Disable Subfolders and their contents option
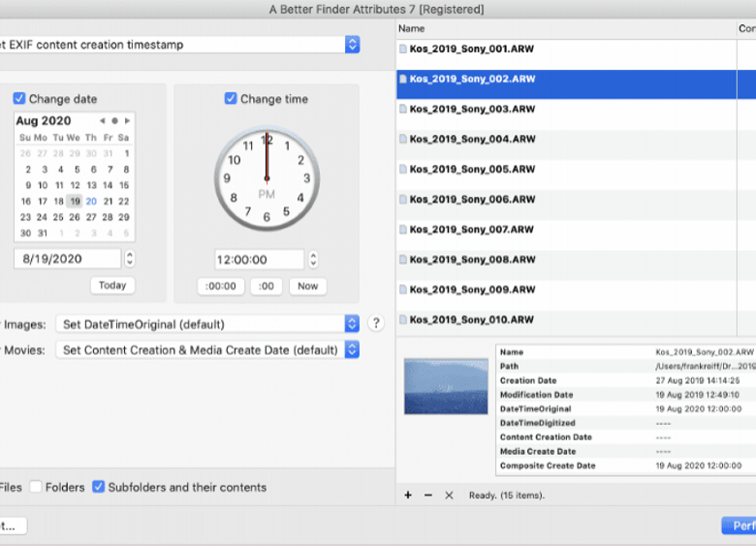Viewport: 756px width, 546px height. pyautogui.click(x=98, y=487)
